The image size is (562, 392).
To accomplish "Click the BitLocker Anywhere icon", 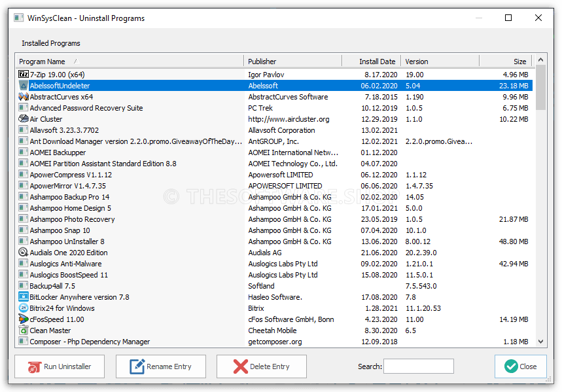I will (x=24, y=296).
